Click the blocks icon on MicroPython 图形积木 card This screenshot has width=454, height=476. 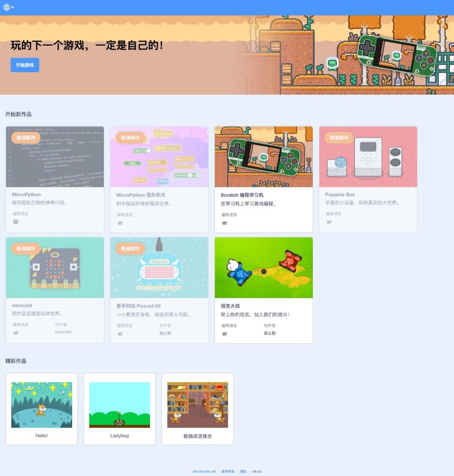[x=120, y=223]
